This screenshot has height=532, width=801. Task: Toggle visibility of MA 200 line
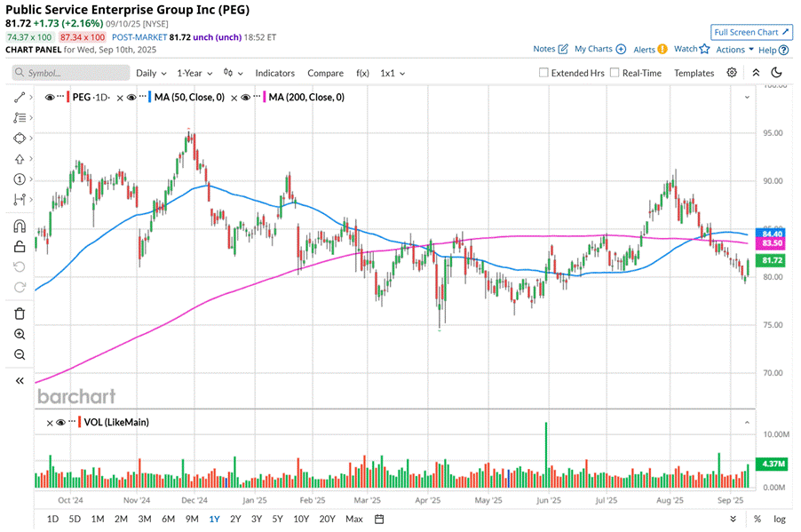(x=246, y=97)
